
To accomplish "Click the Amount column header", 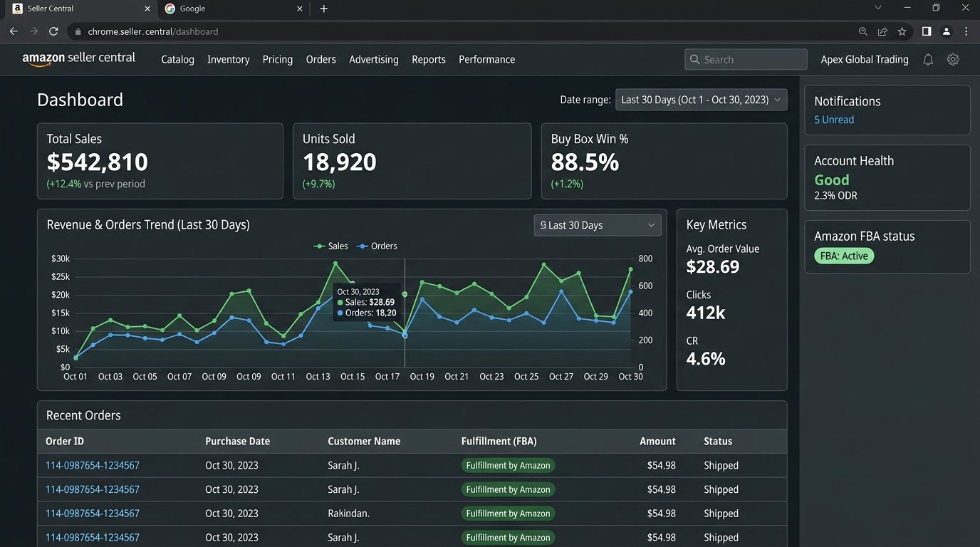I will click(x=657, y=442).
